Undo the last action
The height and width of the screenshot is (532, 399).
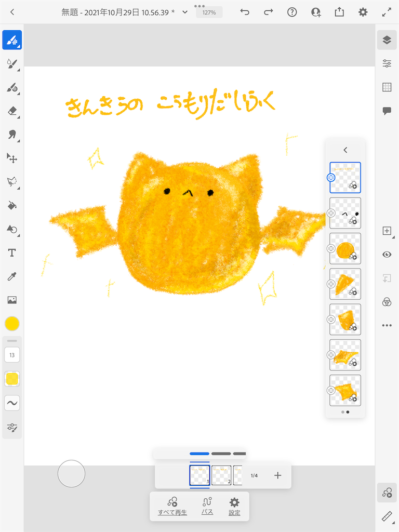(245, 12)
